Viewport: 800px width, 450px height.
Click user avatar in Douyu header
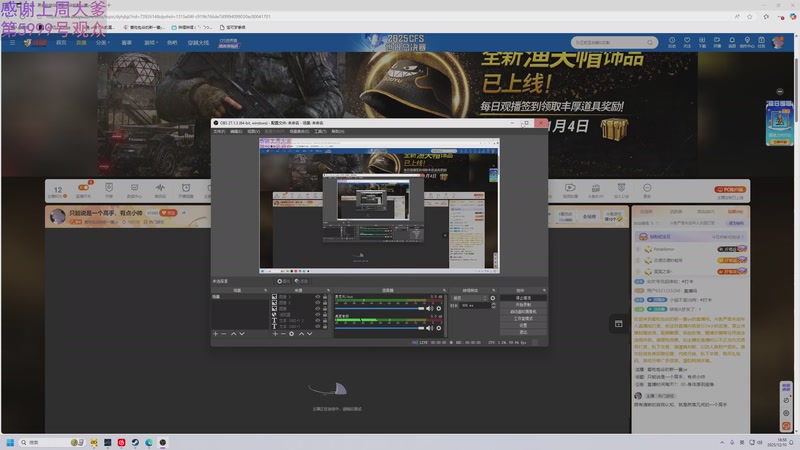(x=778, y=42)
